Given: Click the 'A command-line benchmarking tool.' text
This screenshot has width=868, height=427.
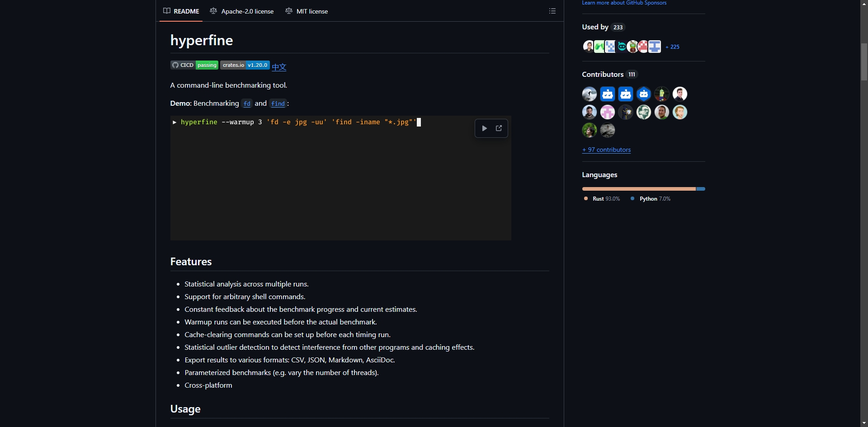Looking at the screenshot, I should coord(229,85).
